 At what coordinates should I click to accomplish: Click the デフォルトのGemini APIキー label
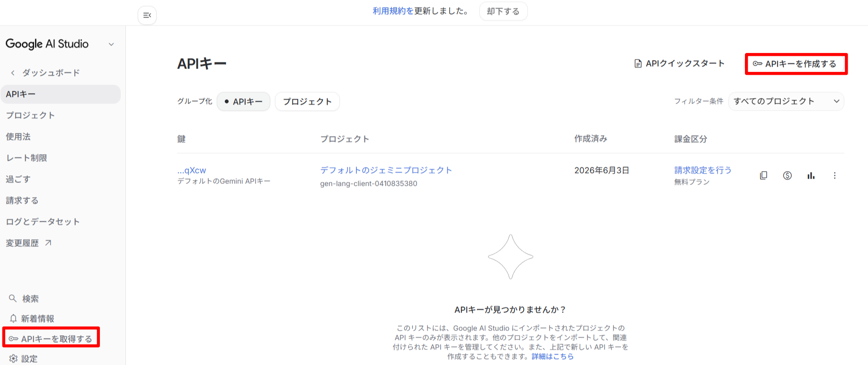pyautogui.click(x=224, y=181)
